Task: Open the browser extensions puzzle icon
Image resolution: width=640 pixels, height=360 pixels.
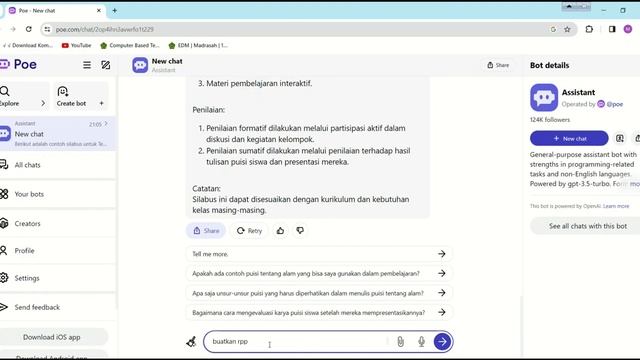Action: 589,29
